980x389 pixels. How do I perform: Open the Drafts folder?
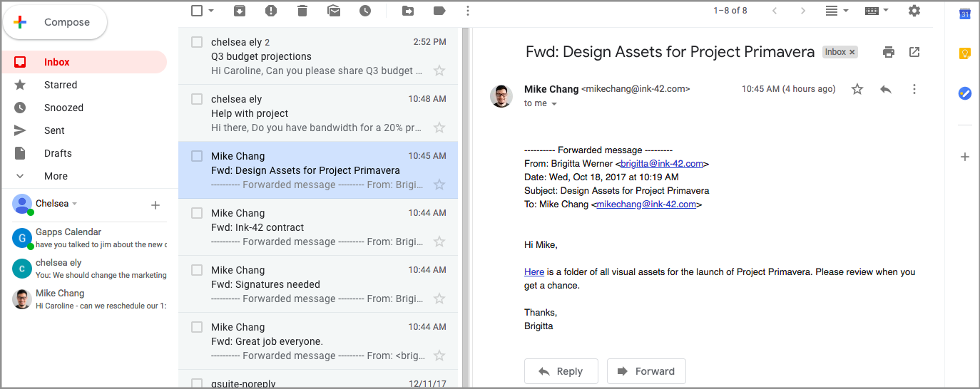[84, 153]
